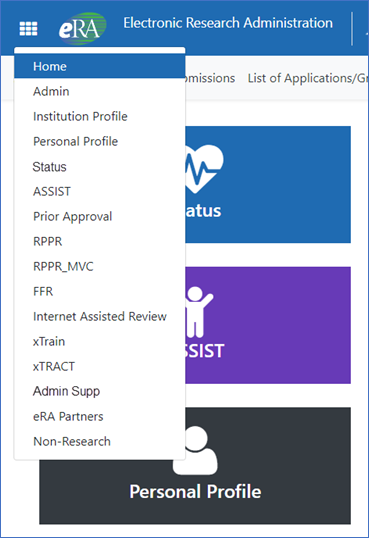
Task: Click the heartbeat Status tile icon
Action: pyautogui.click(x=205, y=169)
